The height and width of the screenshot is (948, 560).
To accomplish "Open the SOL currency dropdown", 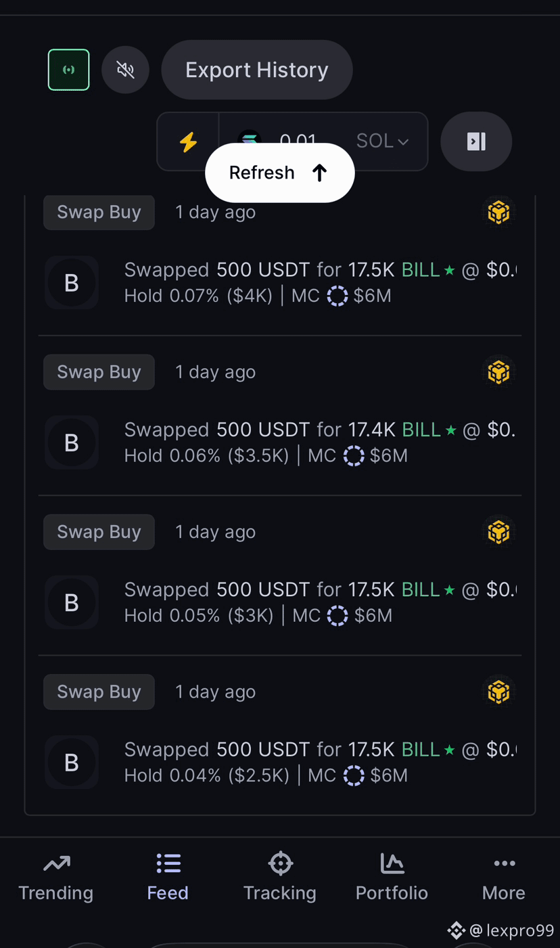I will 382,141.
